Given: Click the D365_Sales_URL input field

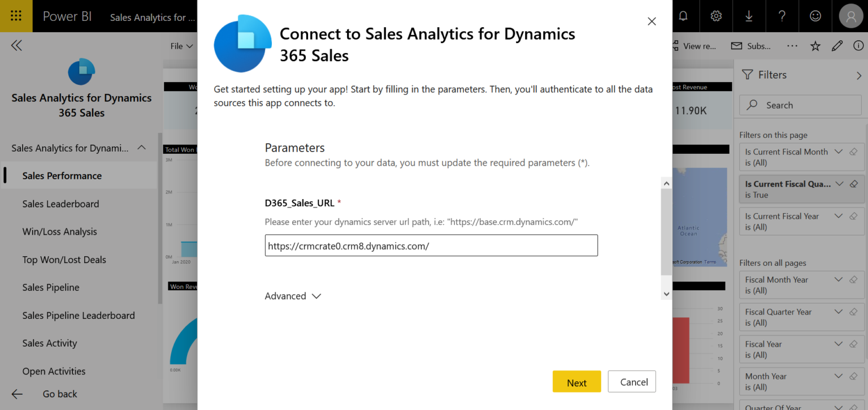Looking at the screenshot, I should click(x=431, y=245).
